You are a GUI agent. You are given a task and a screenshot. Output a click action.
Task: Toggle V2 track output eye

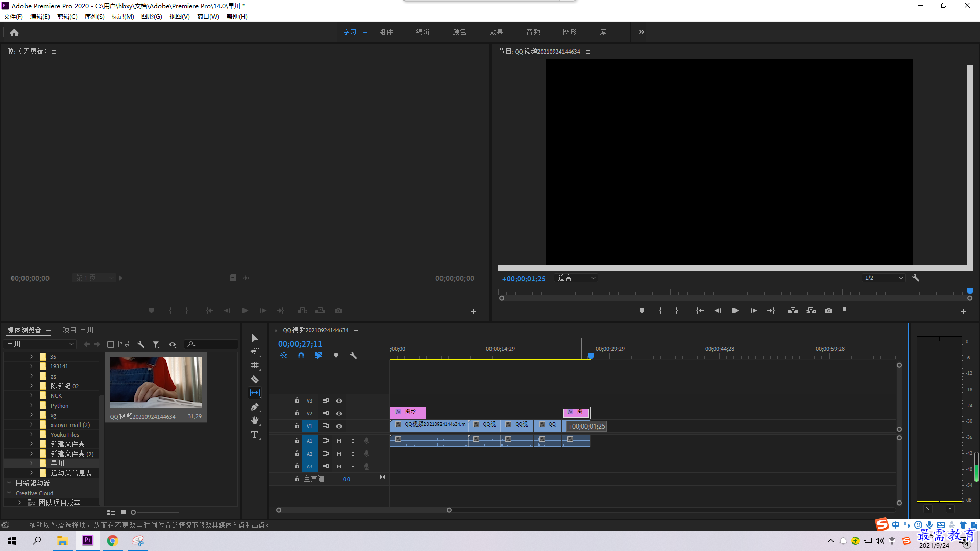(x=339, y=413)
